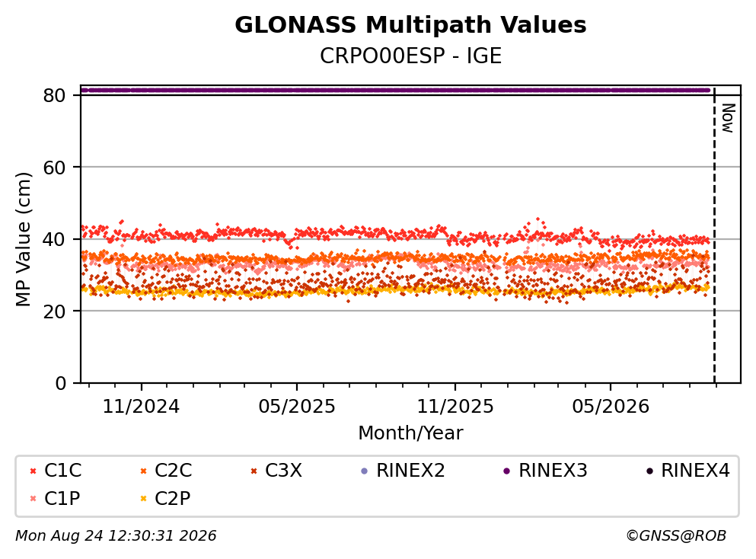Select the RINEX3 legend label text
Viewport: 756px width, 559px height.
tap(553, 471)
